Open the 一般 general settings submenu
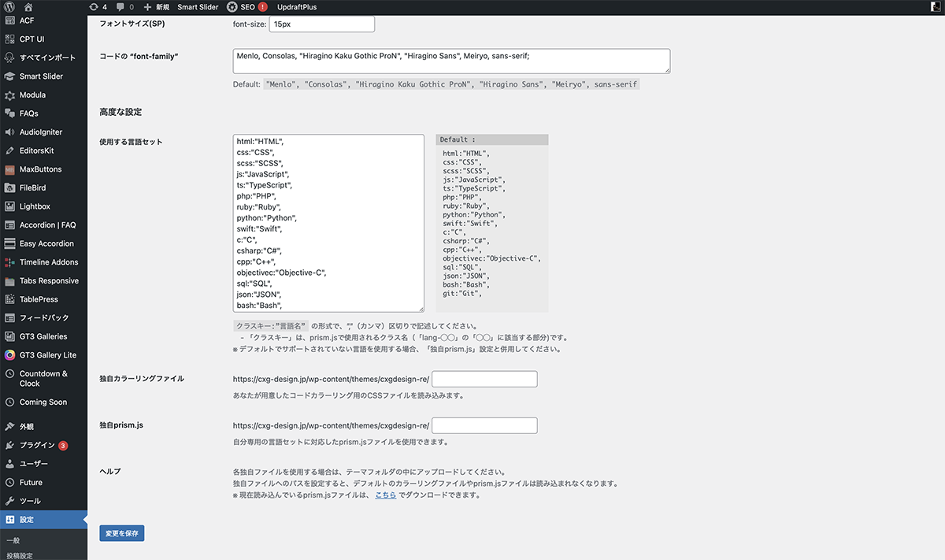 pos(13,541)
